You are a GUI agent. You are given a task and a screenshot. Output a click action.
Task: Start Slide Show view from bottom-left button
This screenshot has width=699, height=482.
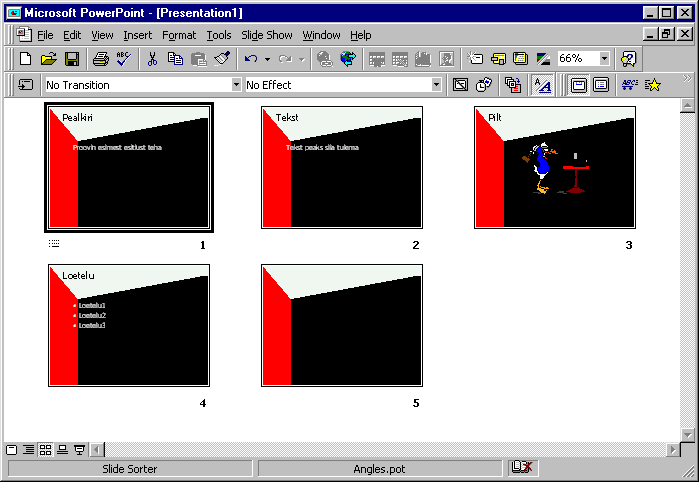tap(79, 450)
